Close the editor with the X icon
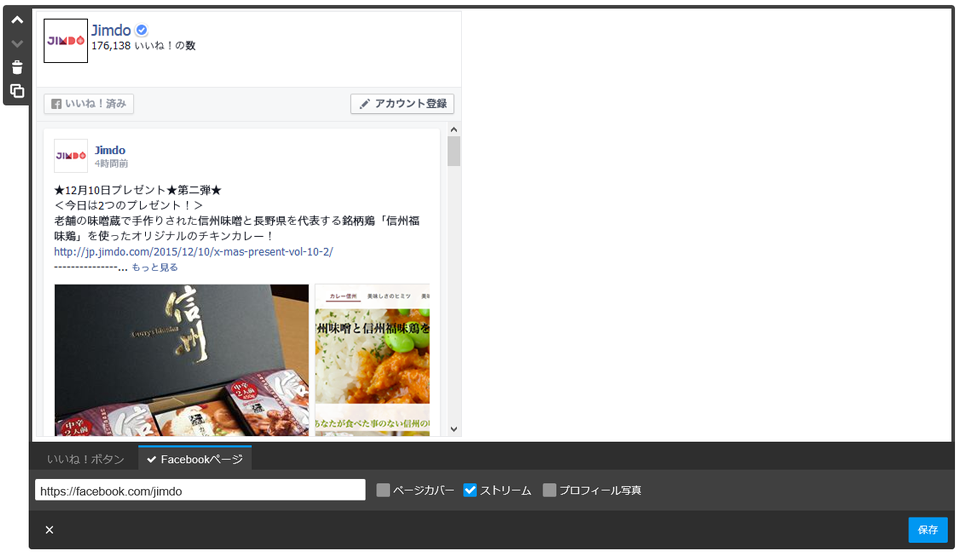This screenshot has height=555, width=960. click(x=50, y=530)
